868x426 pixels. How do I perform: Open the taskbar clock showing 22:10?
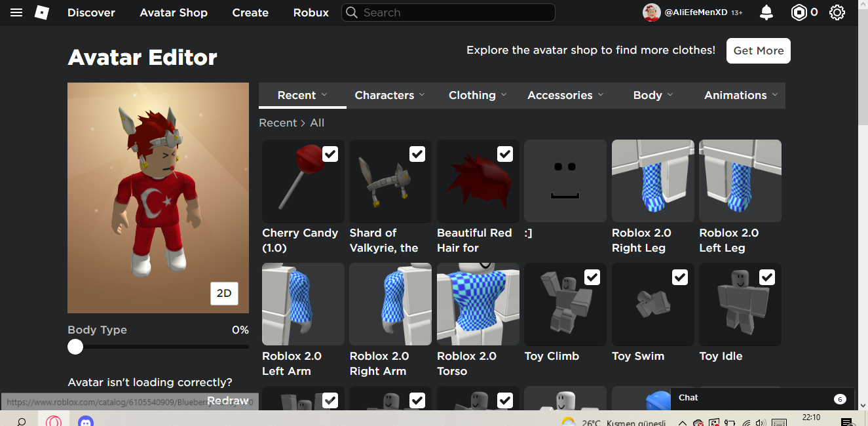click(x=811, y=417)
